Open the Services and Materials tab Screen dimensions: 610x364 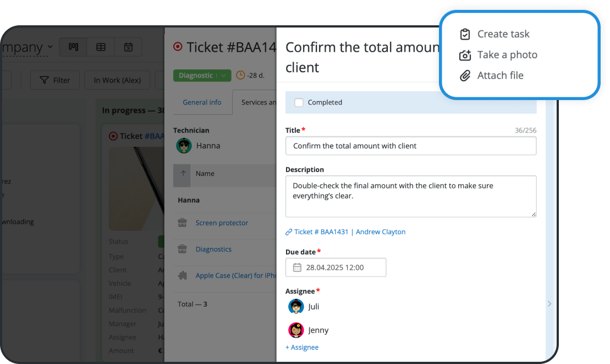click(x=260, y=102)
